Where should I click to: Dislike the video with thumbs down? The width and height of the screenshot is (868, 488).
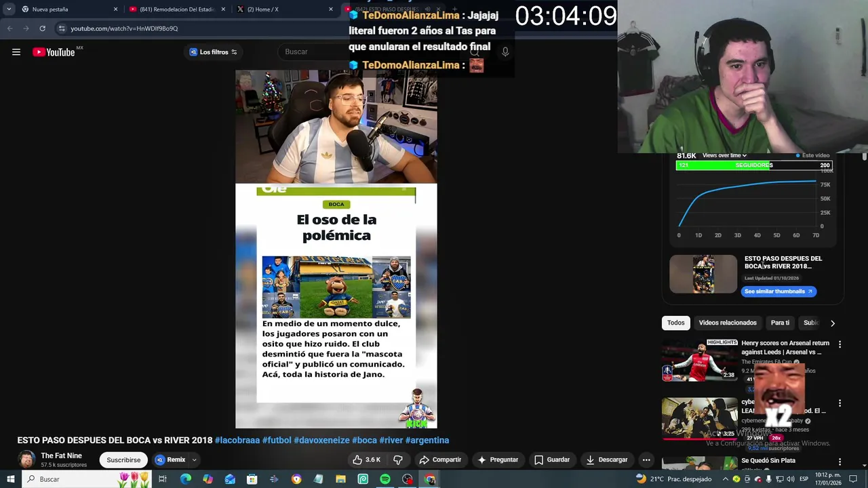click(x=398, y=460)
